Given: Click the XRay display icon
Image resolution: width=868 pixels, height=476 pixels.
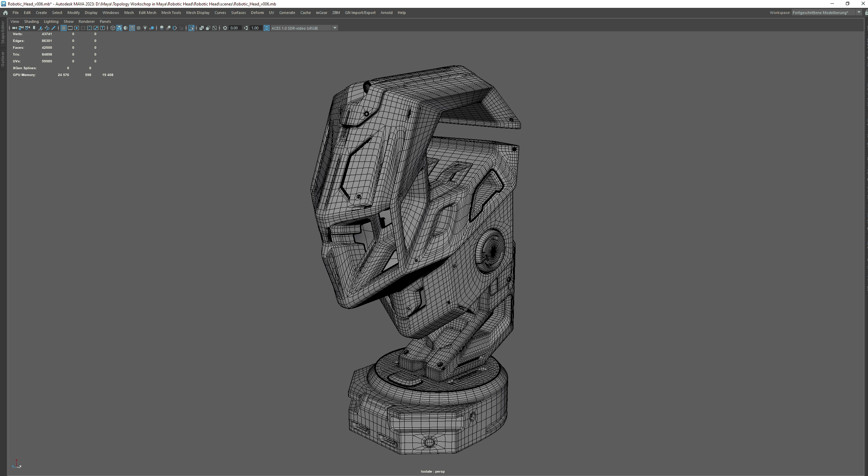Looking at the screenshot, I should click(202, 28).
